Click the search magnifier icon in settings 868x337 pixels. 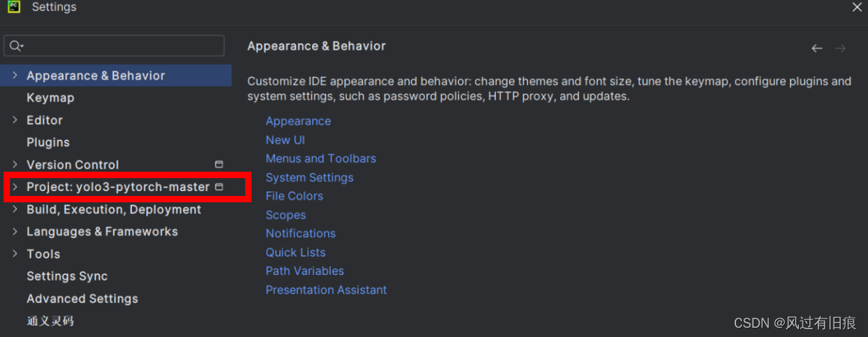coord(16,46)
